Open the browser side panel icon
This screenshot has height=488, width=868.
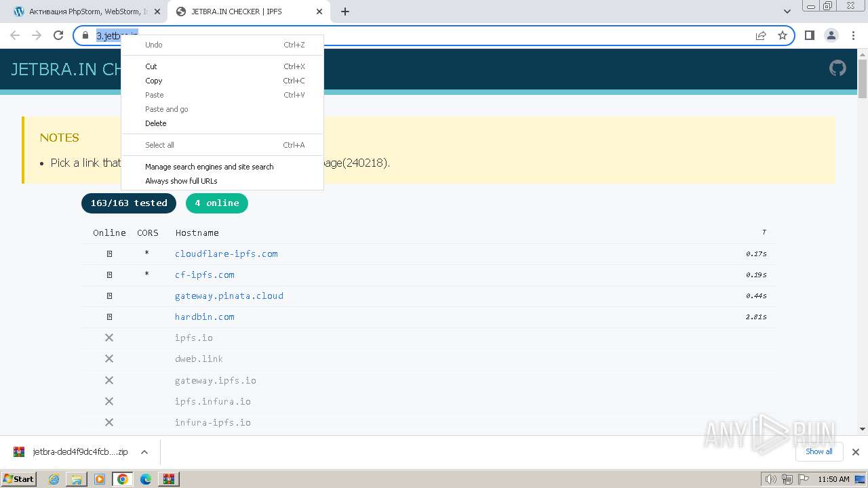[x=809, y=35]
